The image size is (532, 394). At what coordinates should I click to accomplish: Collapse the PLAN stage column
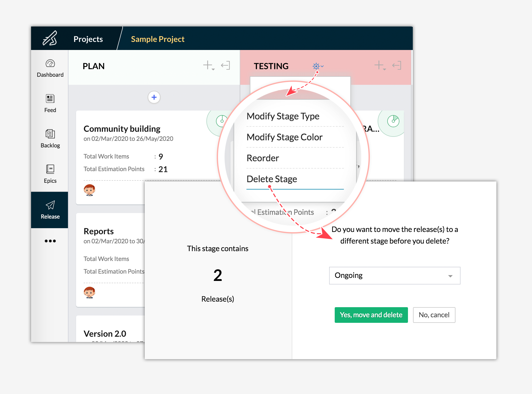coord(225,65)
